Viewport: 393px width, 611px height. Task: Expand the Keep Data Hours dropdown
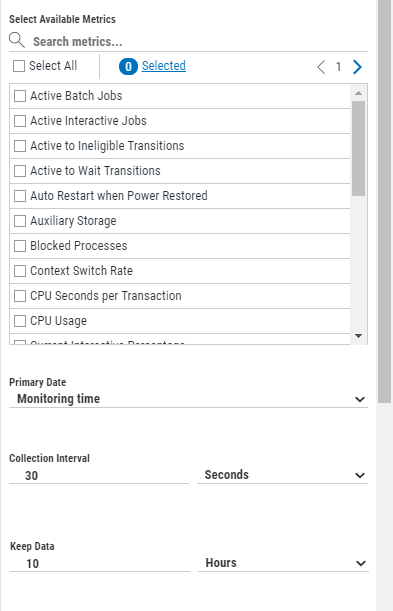(283, 563)
